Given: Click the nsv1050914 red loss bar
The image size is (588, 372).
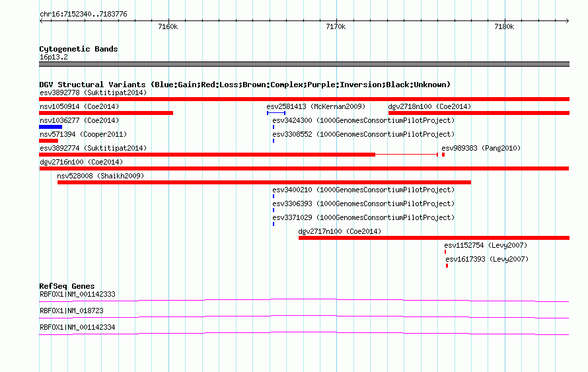Looking at the screenshot, I should pyautogui.click(x=106, y=113).
